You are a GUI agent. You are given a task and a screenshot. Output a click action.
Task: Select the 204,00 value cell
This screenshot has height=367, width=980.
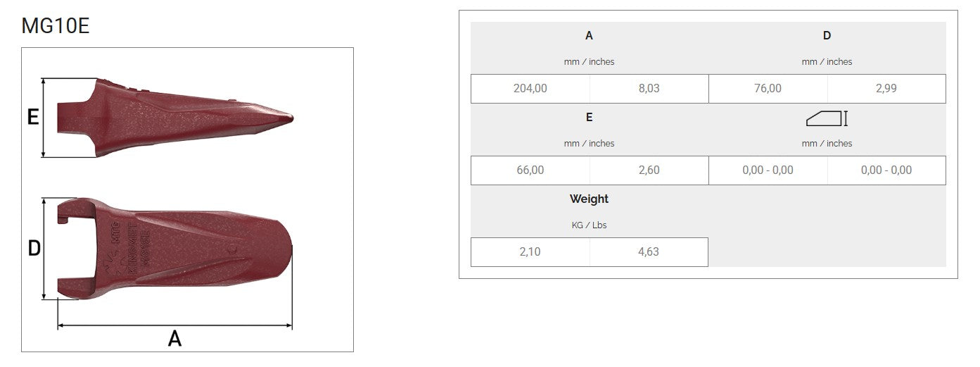530,89
